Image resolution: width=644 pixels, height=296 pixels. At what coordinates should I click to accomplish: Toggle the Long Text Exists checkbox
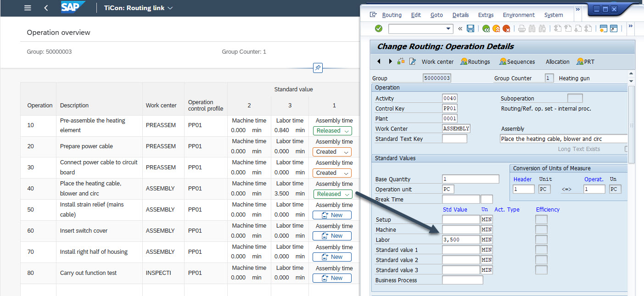pos(627,149)
